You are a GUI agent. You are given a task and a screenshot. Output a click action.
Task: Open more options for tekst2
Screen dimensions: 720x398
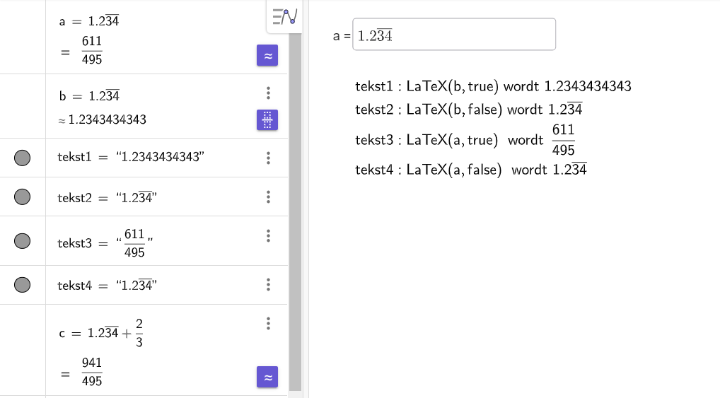coord(268,197)
